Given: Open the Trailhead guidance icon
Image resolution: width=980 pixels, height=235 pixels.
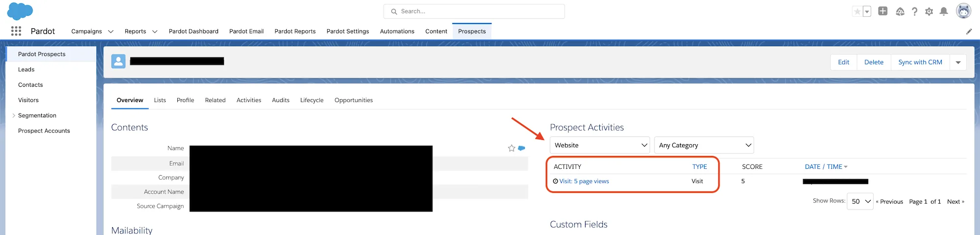Looking at the screenshot, I should (x=900, y=11).
